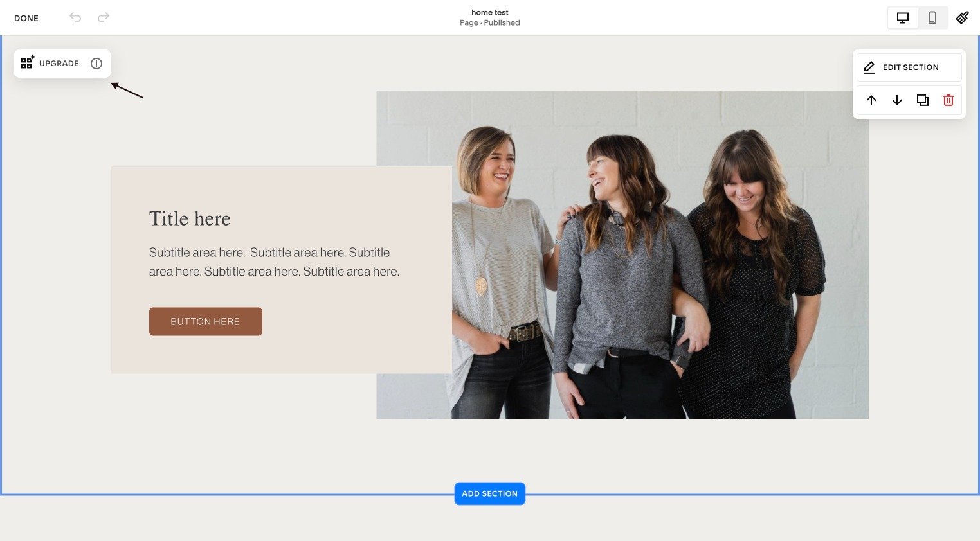This screenshot has width=980, height=541.
Task: Click the upgrade grid sparkle icon
Action: [27, 62]
